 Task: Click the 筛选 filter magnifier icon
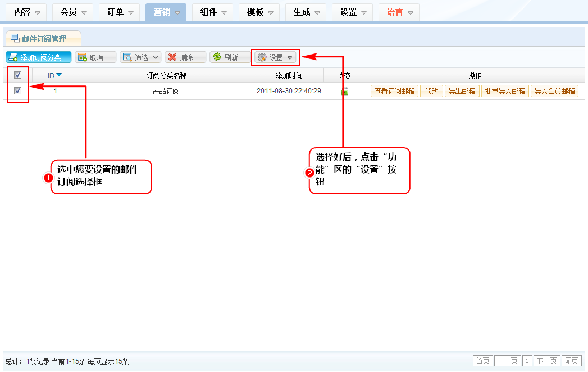(x=127, y=57)
